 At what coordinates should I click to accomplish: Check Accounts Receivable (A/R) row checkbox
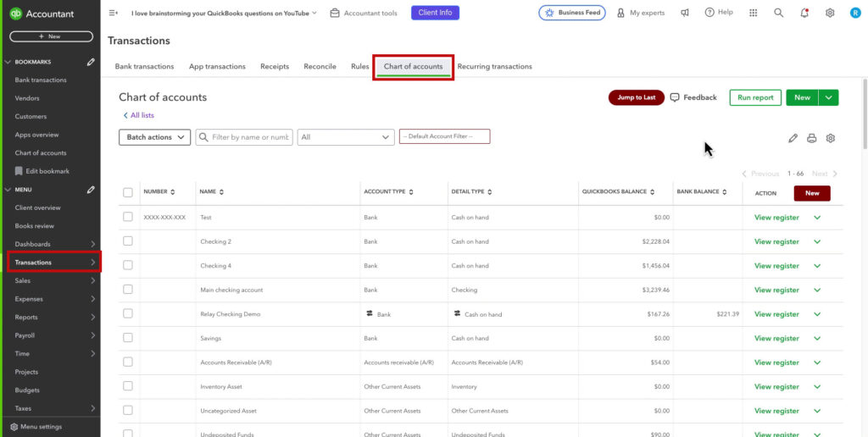(128, 362)
